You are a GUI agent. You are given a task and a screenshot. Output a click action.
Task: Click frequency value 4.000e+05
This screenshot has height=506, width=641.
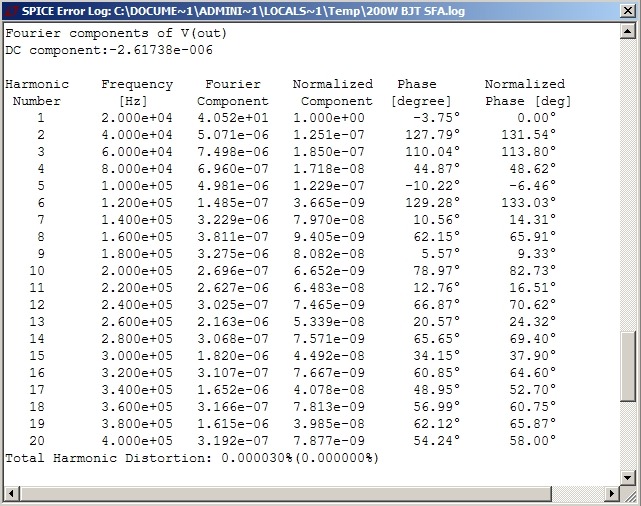pyautogui.click(x=137, y=441)
